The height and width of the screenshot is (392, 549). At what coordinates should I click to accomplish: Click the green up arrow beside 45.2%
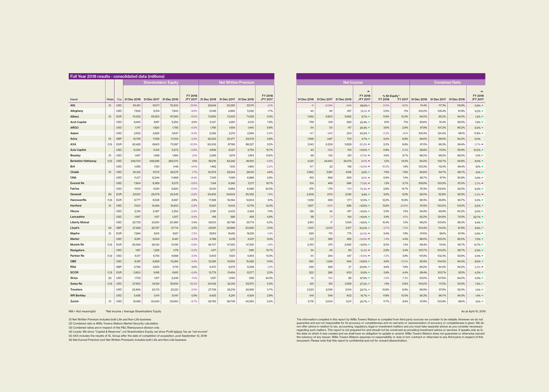pyautogui.click(x=369, y=133)
